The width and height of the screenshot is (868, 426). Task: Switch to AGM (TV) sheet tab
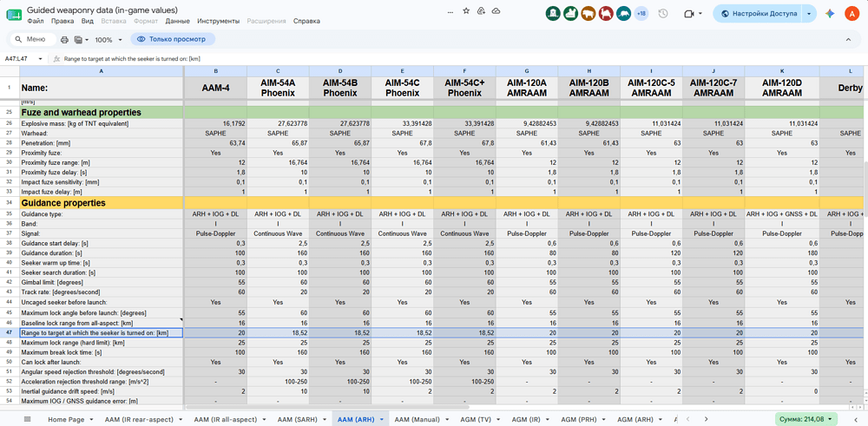pos(477,419)
